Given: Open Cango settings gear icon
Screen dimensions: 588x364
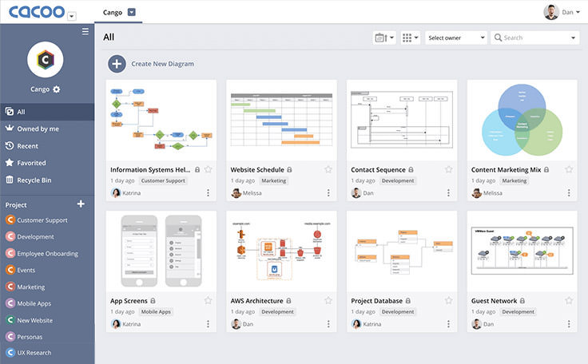Looking at the screenshot, I should [x=56, y=89].
